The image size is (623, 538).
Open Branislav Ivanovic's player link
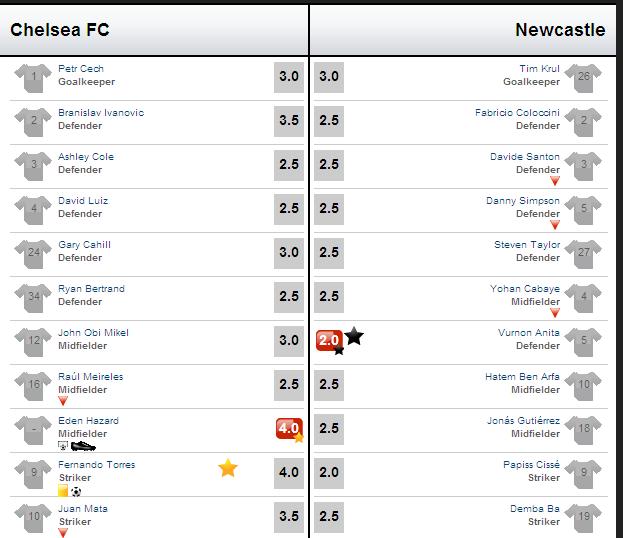101,112
